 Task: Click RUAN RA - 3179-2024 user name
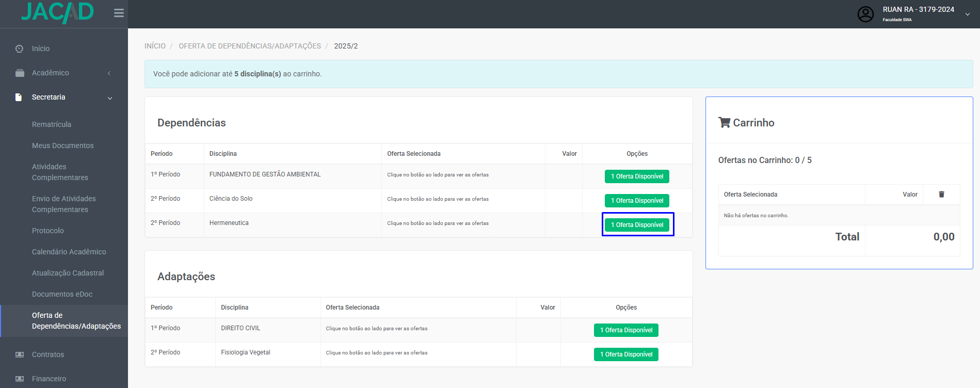pyautogui.click(x=919, y=9)
